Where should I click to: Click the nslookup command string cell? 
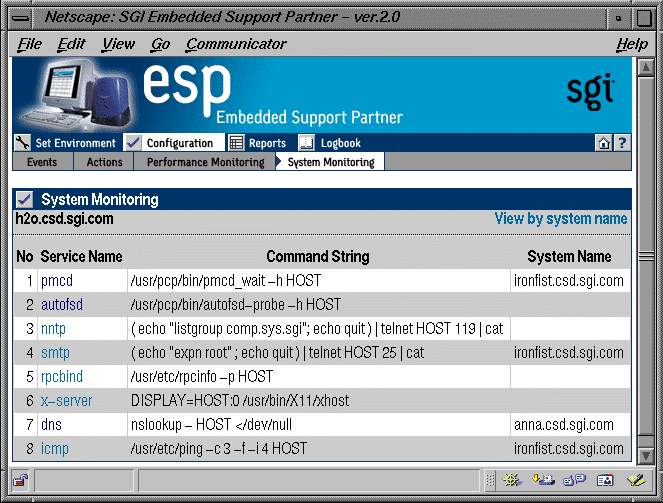tap(319, 424)
